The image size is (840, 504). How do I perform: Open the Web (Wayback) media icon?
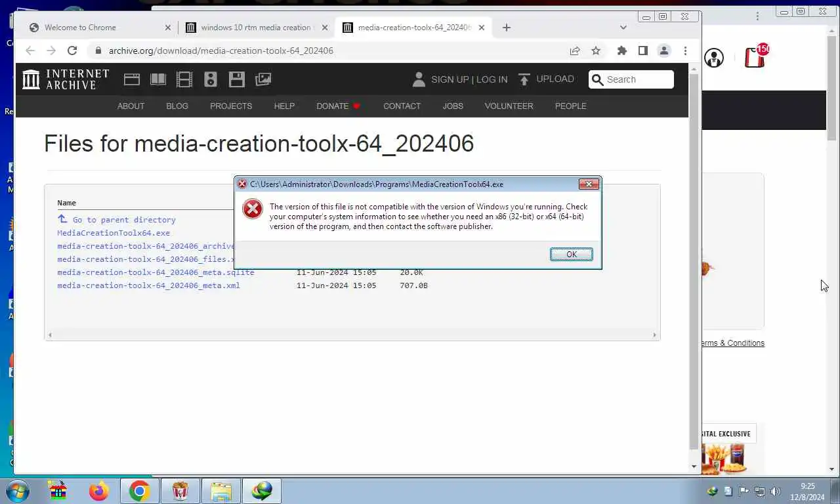[x=132, y=79]
